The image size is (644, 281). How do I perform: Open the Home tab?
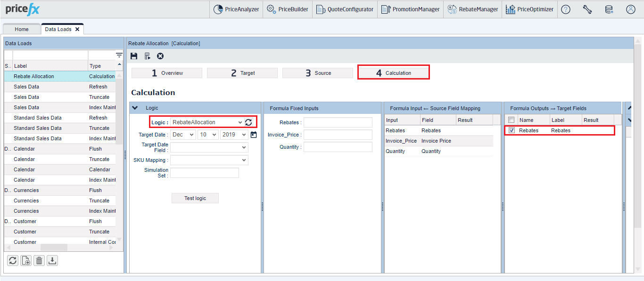point(22,29)
